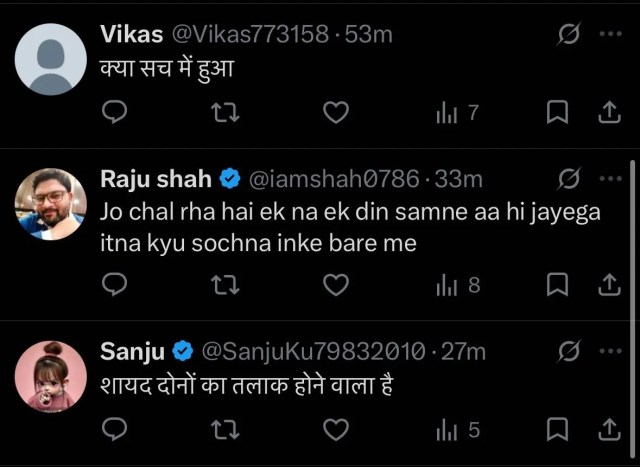Share Vikas's tweet

tap(609, 112)
